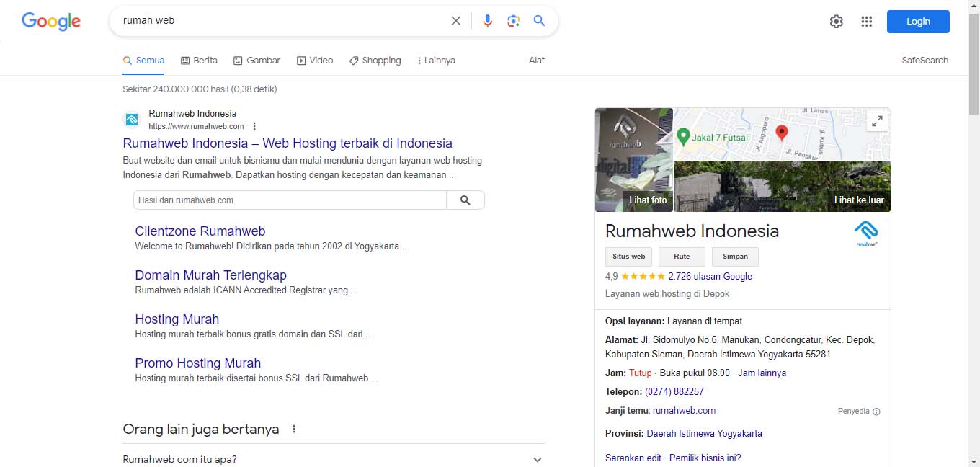
Task: Click the Rumahweb favicon in the first result
Action: point(131,120)
